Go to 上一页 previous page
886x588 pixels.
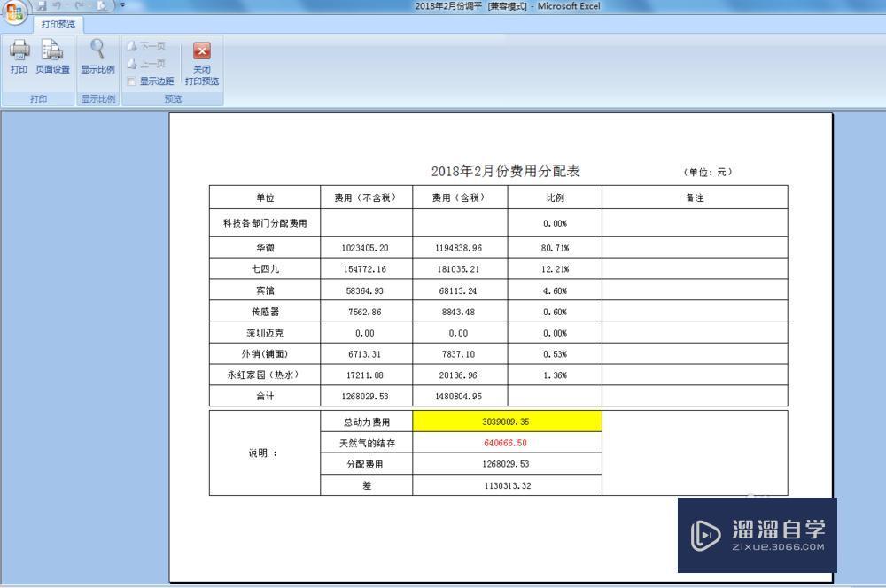pos(146,63)
